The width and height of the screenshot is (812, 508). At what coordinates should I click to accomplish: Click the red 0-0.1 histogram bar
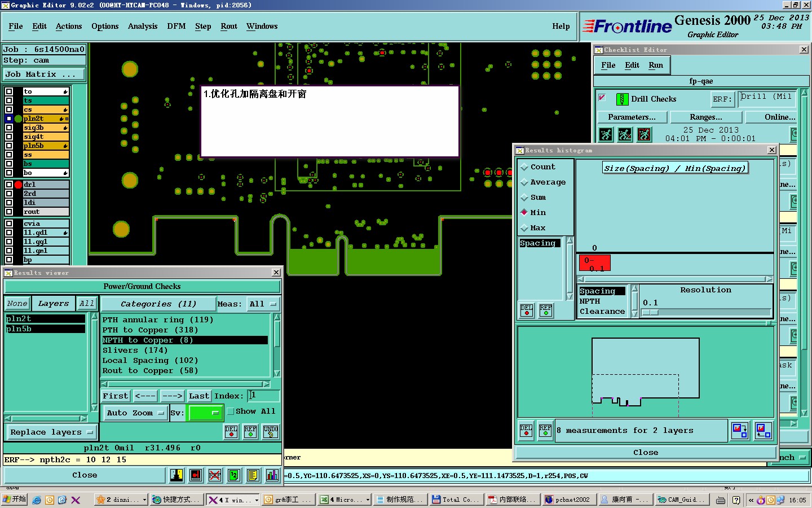pyautogui.click(x=595, y=264)
